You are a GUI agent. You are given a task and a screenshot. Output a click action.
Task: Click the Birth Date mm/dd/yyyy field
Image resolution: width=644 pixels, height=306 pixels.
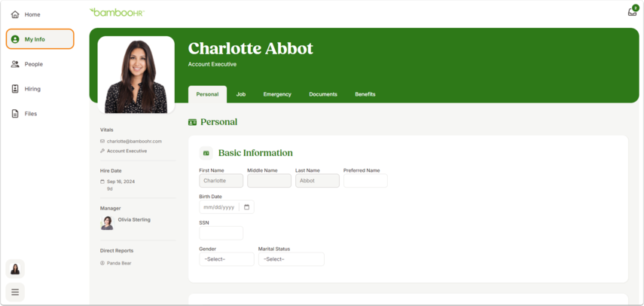(227, 207)
